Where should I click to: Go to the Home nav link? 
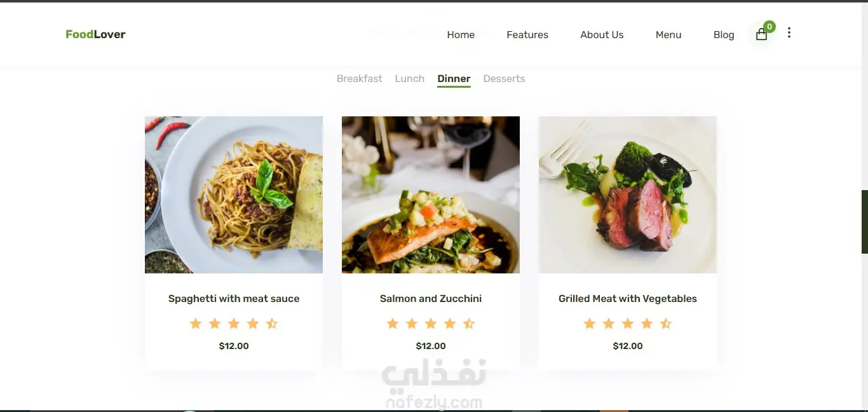pyautogui.click(x=461, y=35)
